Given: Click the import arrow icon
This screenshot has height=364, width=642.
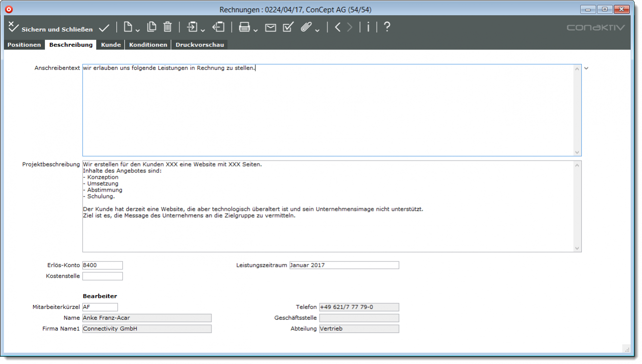Looking at the screenshot, I should click(193, 27).
